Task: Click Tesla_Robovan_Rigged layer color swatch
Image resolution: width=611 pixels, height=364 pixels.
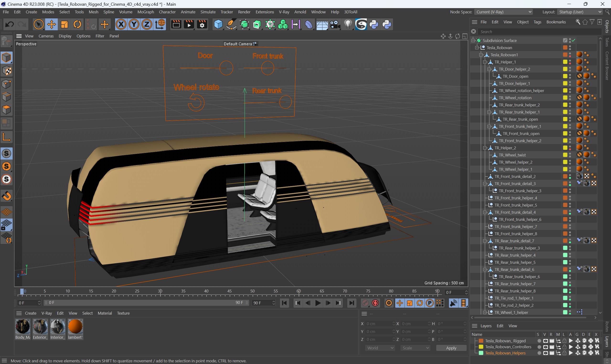Action: (481, 341)
